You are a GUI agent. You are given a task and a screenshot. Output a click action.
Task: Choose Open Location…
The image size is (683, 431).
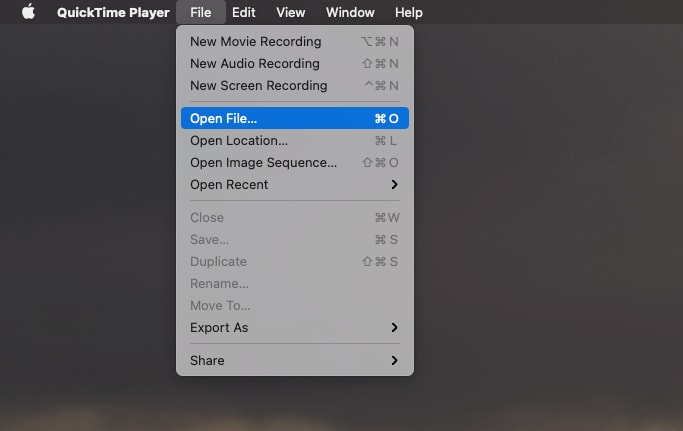[x=295, y=140]
